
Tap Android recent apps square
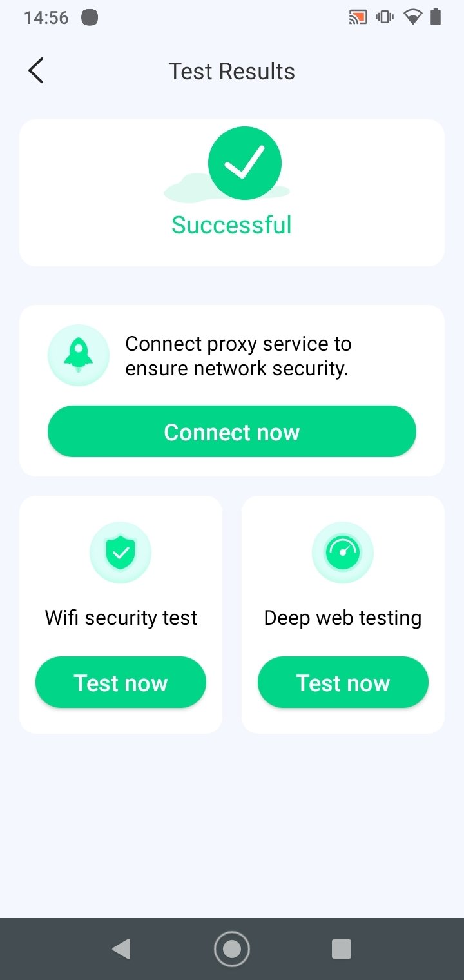342,949
